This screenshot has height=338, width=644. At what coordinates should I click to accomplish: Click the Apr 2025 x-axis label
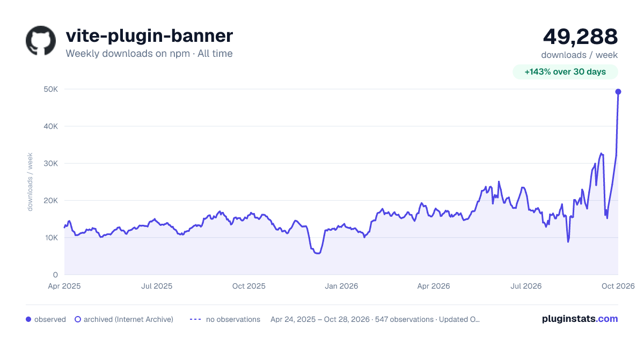(64, 286)
